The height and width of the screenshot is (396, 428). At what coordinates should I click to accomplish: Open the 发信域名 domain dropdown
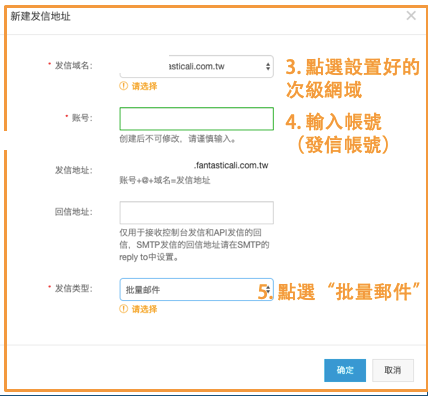pos(197,67)
